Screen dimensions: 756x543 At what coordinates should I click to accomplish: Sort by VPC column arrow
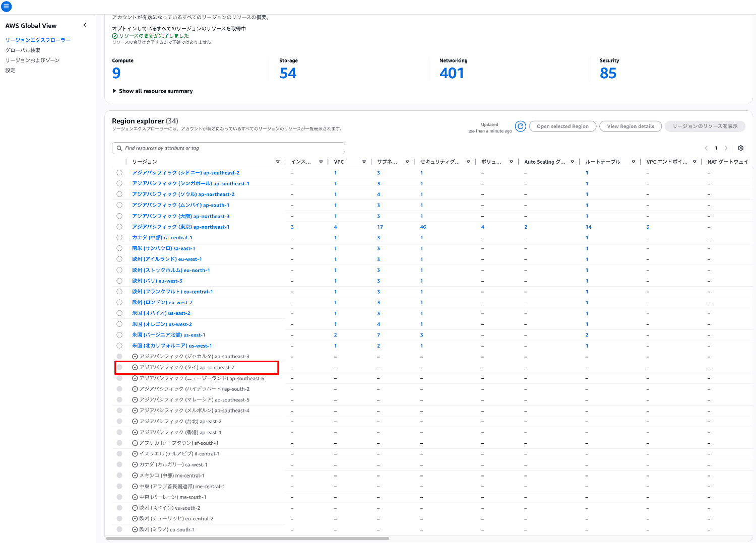point(364,162)
